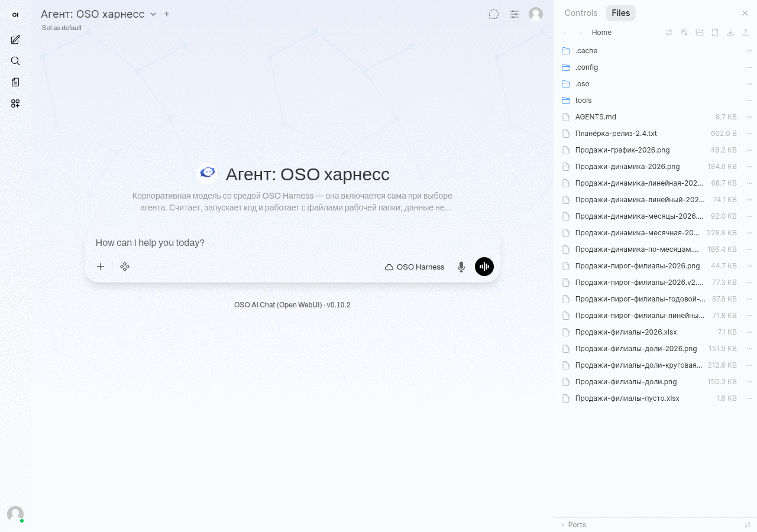This screenshot has height=532, width=757.
Task: Upload a file to the Files panel
Action: tap(746, 33)
